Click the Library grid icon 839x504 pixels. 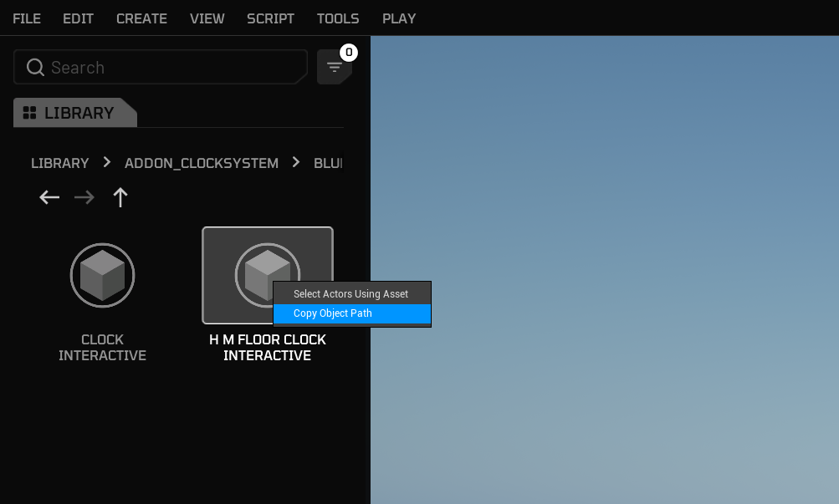click(x=29, y=113)
